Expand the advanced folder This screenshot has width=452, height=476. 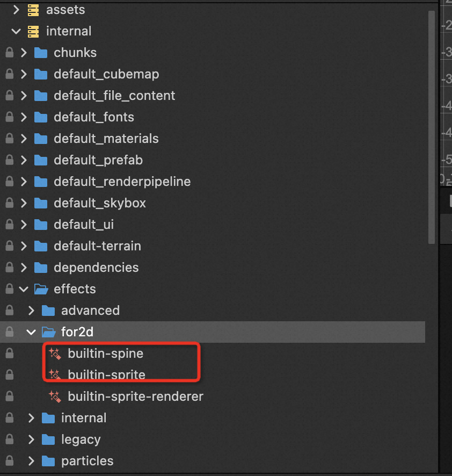coord(31,311)
